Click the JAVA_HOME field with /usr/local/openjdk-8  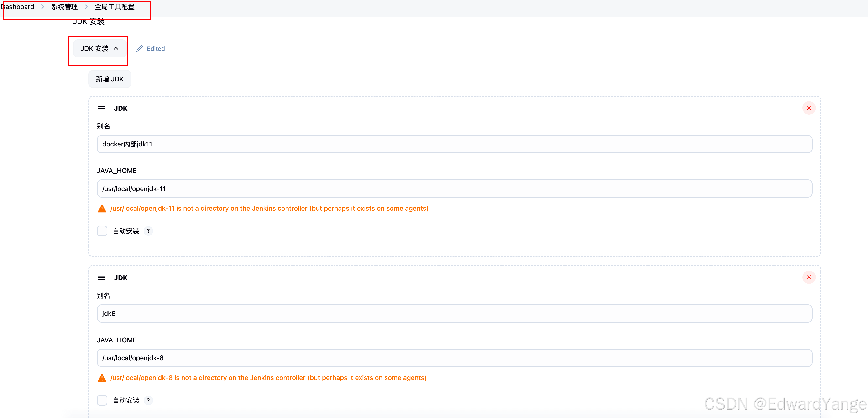point(455,358)
